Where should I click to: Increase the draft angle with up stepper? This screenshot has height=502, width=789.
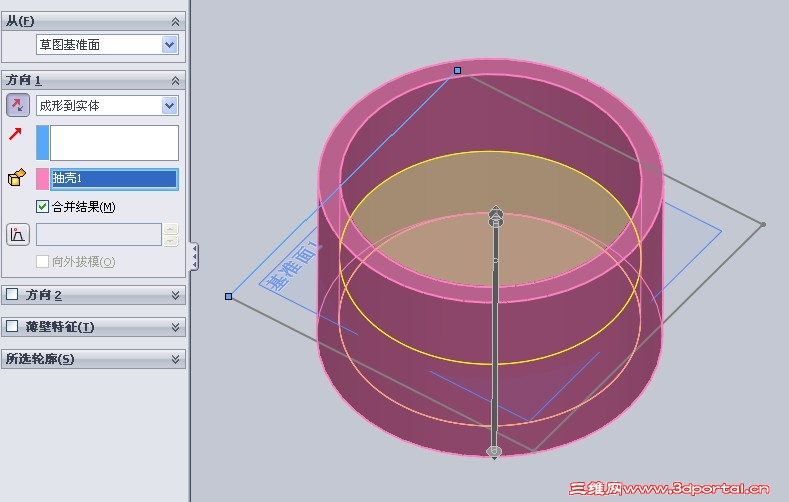pos(171,229)
